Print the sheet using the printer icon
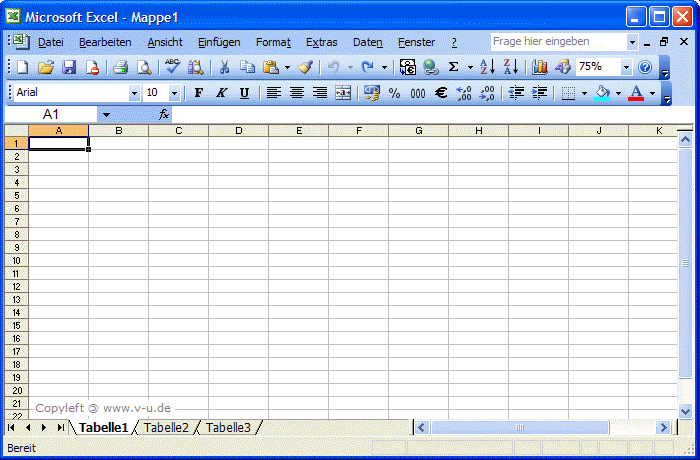 [x=121, y=67]
